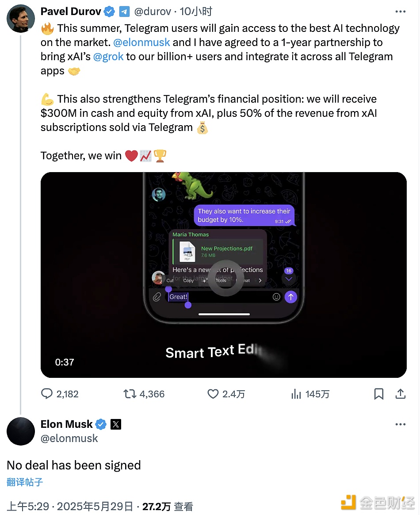Open the @durov handle link
Screen dimensions: 420x515
[153, 12]
